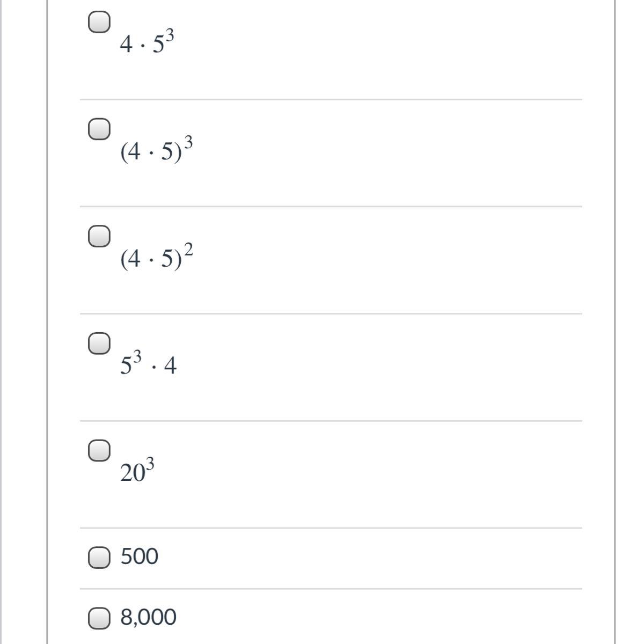Image resolution: width=644 pixels, height=644 pixels.
Task: Click the 5³ · 4 expression text
Action: coord(148,364)
